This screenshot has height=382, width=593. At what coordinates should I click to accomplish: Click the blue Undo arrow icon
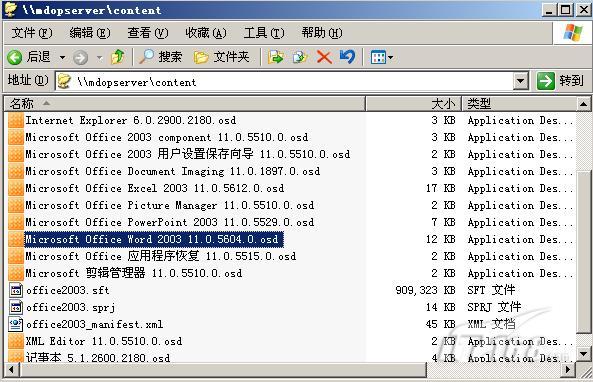coord(347,57)
